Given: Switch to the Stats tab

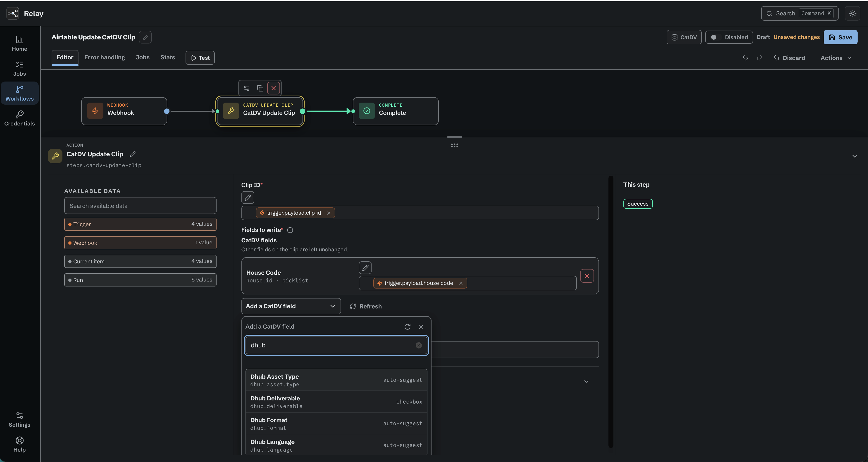Looking at the screenshot, I should tap(167, 57).
